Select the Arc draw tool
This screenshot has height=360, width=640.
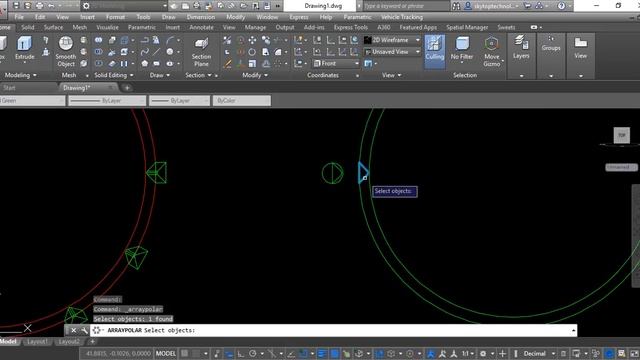[170, 40]
